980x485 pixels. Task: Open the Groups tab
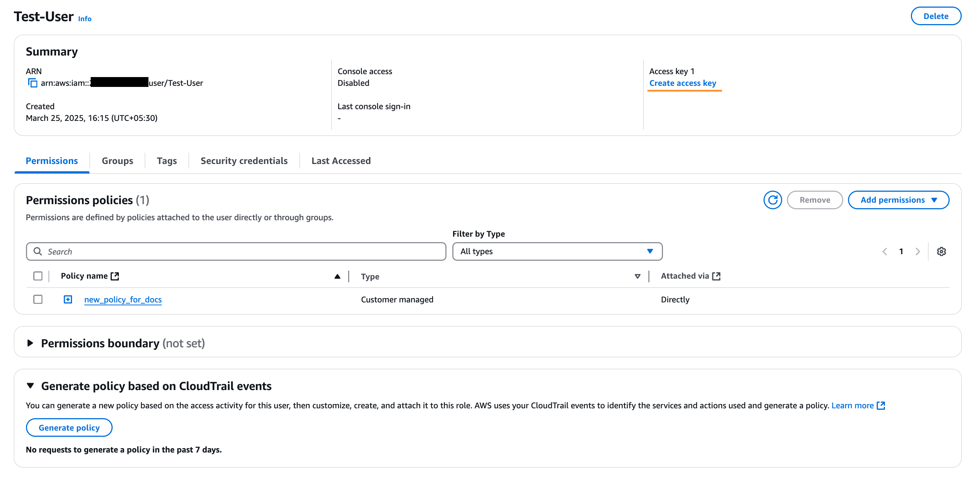(x=117, y=161)
